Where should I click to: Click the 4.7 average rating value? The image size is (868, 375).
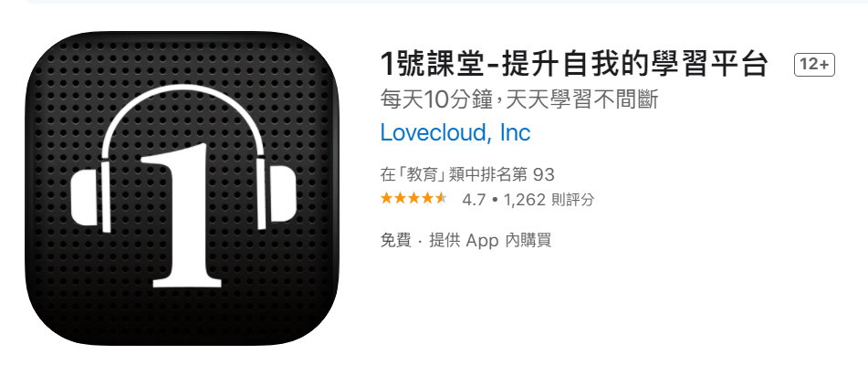474,199
